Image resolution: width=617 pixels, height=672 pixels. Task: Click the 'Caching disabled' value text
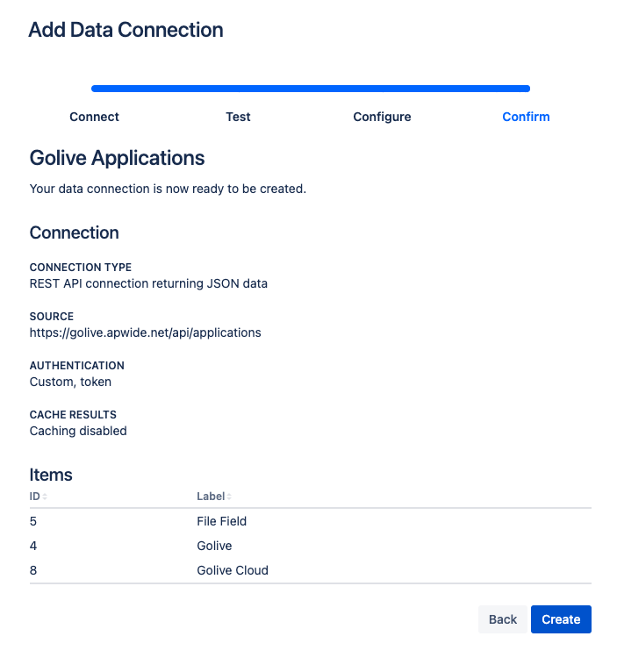pyautogui.click(x=78, y=431)
